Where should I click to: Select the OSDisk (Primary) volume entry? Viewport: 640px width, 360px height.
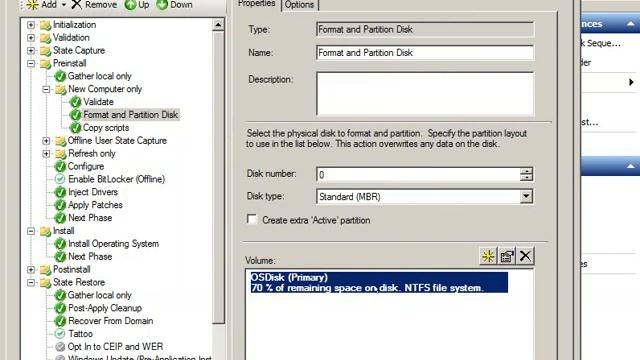coord(379,282)
